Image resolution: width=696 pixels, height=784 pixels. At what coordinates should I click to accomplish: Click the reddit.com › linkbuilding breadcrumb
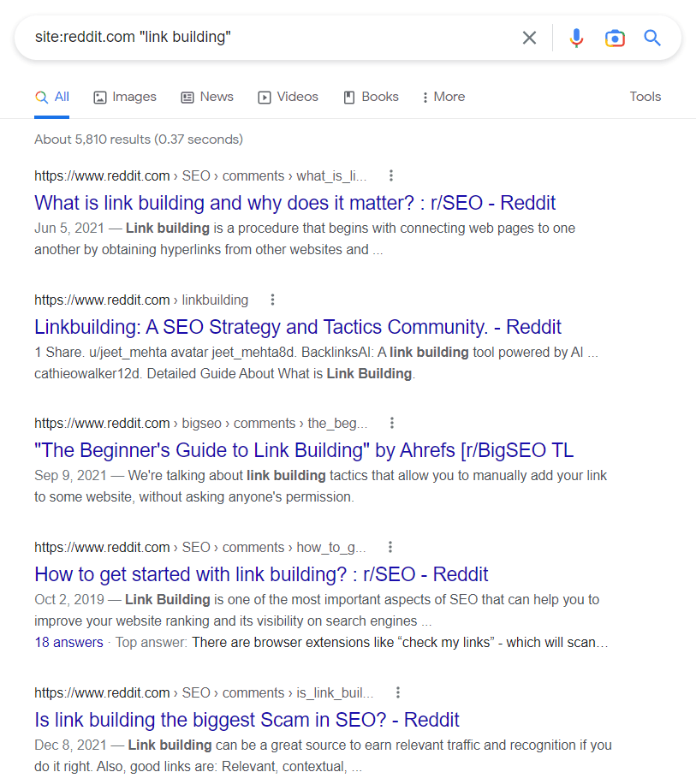coord(141,300)
